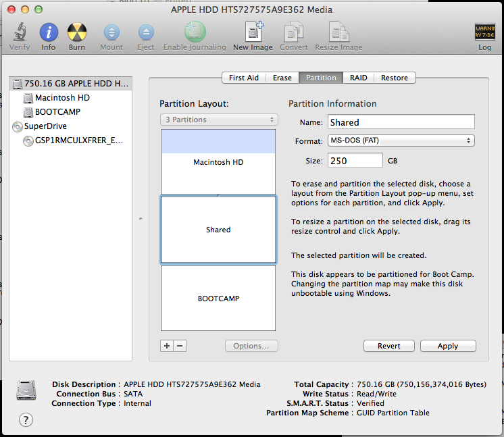Image resolution: width=504 pixels, height=437 pixels.
Task: Remove partition with minus button
Action: point(180,346)
